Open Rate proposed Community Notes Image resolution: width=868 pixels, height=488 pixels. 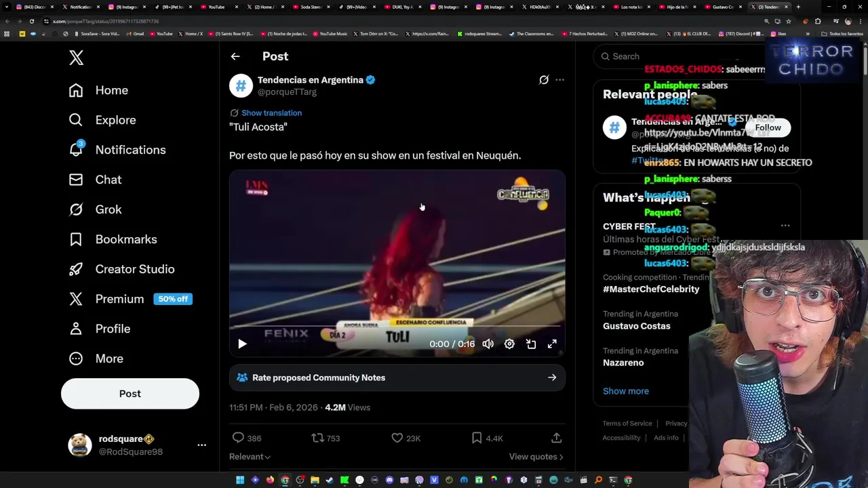coord(397,378)
